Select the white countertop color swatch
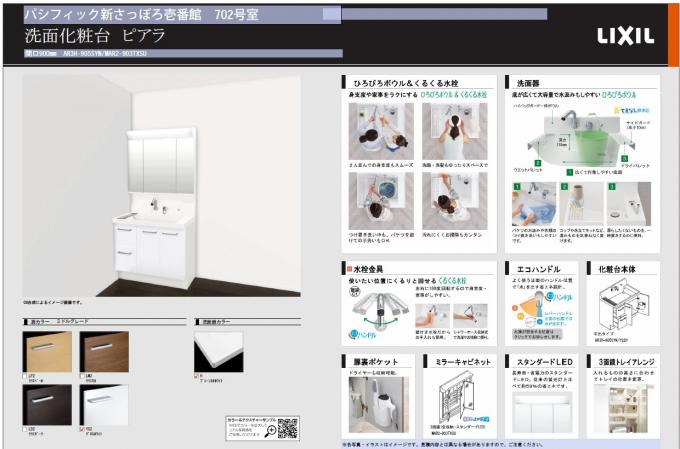The width and height of the screenshot is (680, 449). pyautogui.click(x=219, y=352)
